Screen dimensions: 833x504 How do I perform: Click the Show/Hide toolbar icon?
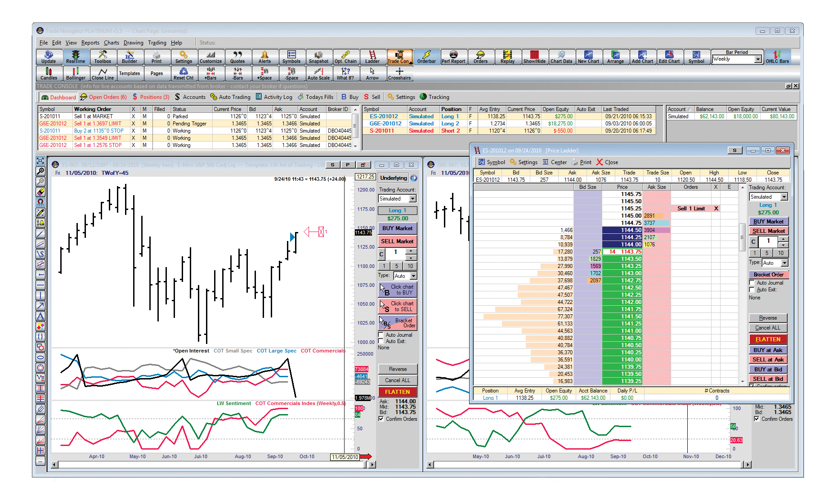pyautogui.click(x=534, y=57)
